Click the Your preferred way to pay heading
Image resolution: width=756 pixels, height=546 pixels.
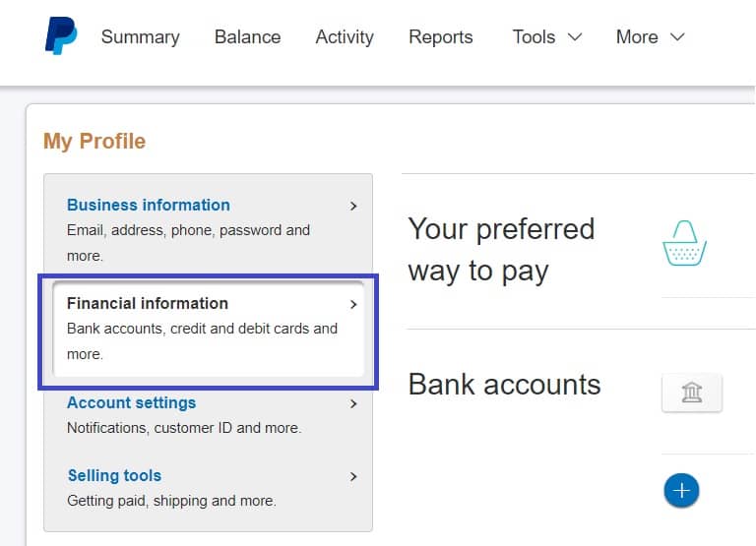coord(501,250)
